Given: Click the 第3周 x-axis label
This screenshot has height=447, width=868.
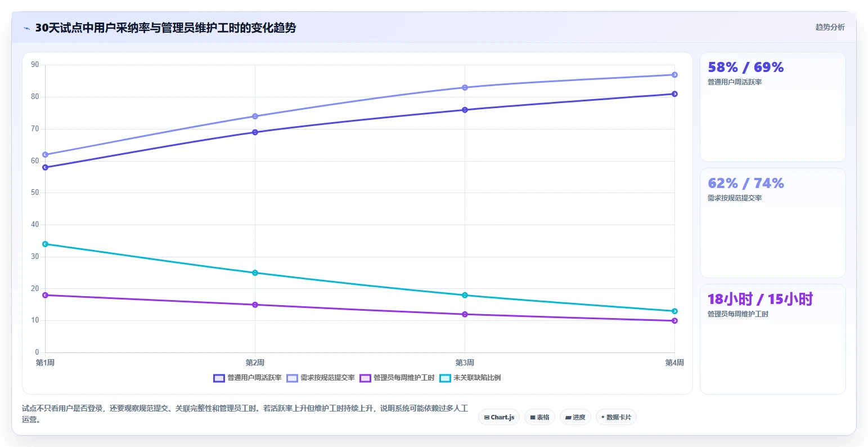Looking at the screenshot, I should click(x=465, y=363).
